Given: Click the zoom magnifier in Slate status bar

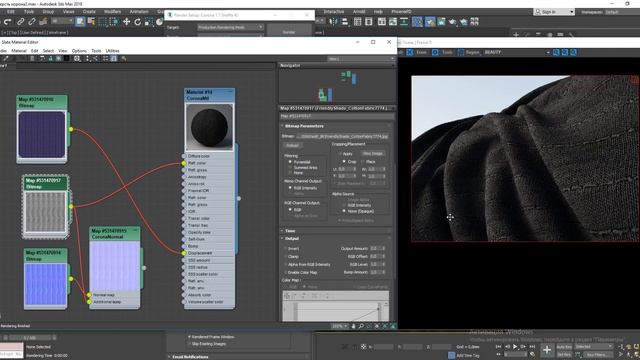Looking at the screenshot, I should tap(361, 326).
